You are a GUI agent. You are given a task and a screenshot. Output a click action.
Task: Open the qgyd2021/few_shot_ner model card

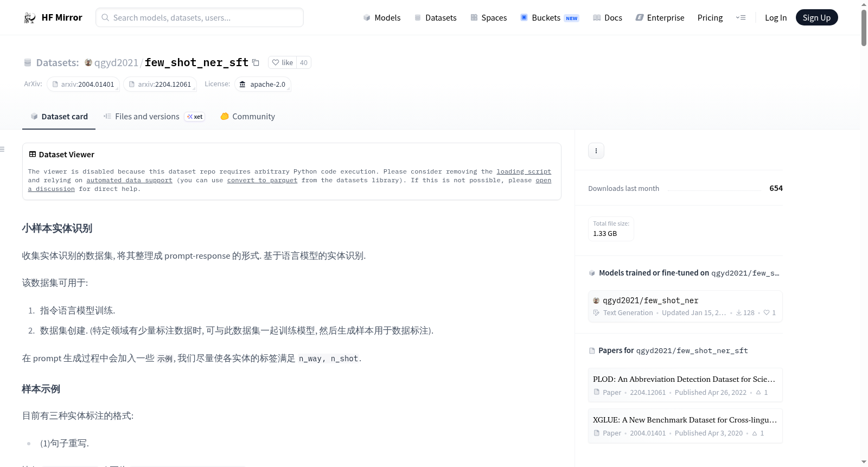(685, 306)
